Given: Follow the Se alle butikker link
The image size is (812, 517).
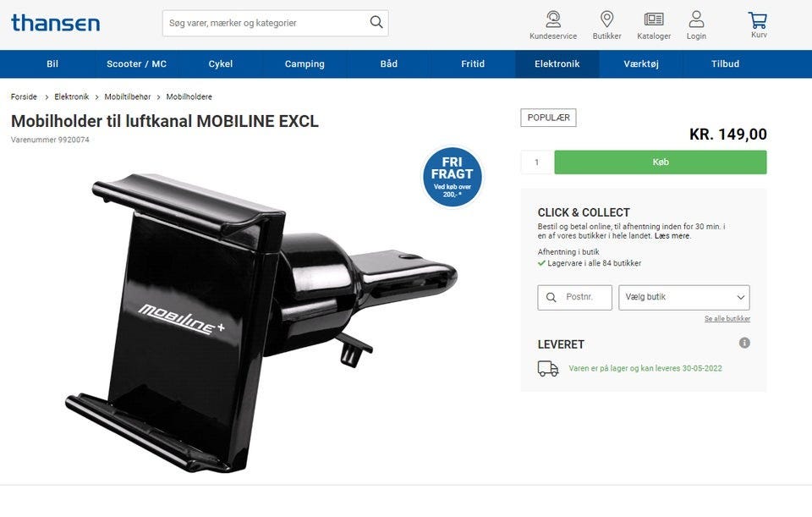Looking at the screenshot, I should 727,319.
